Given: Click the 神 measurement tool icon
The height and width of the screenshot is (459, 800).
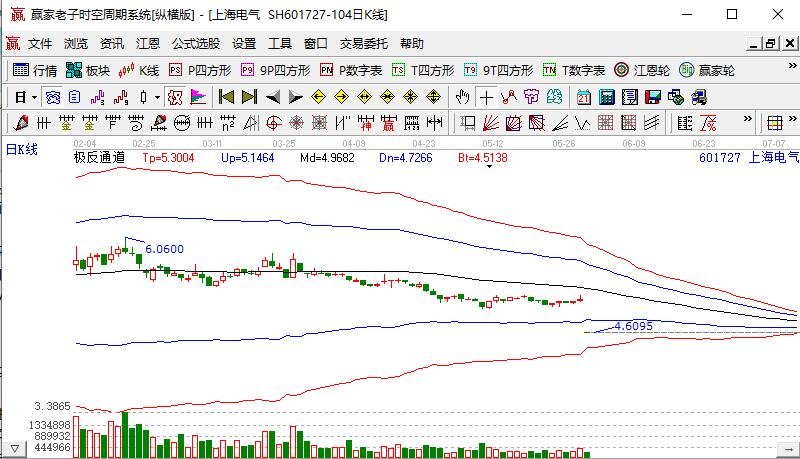Looking at the screenshot, I should pos(365,123).
